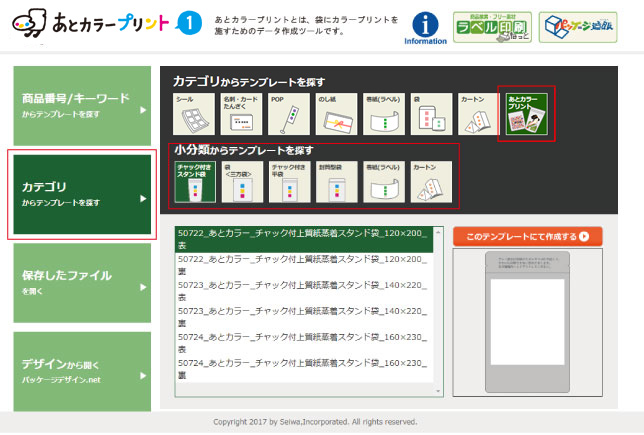Open the ラベル印刷 banner
644x435 pixels.
tap(492, 27)
